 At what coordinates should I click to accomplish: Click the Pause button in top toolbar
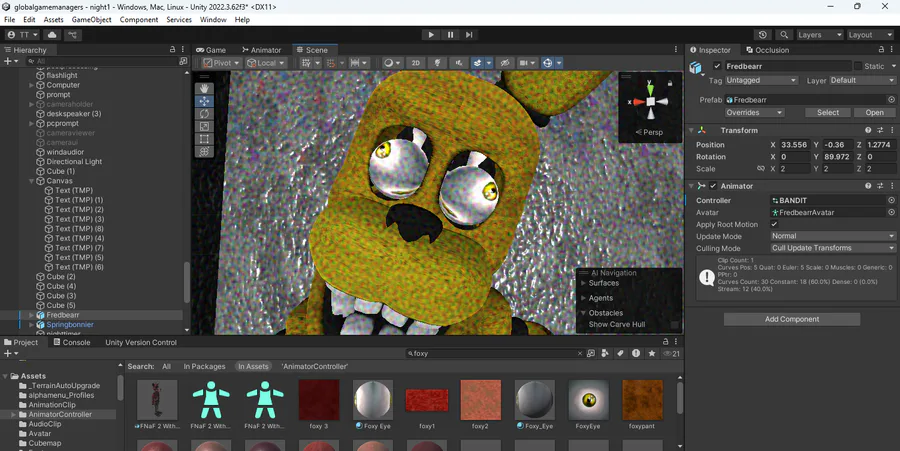pos(450,35)
